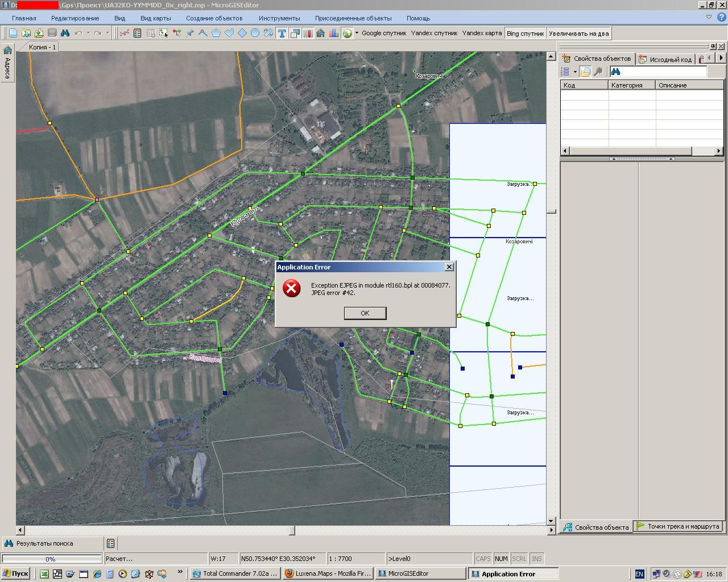Close the Application Error dialog with X
The width and height of the screenshot is (728, 582).
point(449,267)
